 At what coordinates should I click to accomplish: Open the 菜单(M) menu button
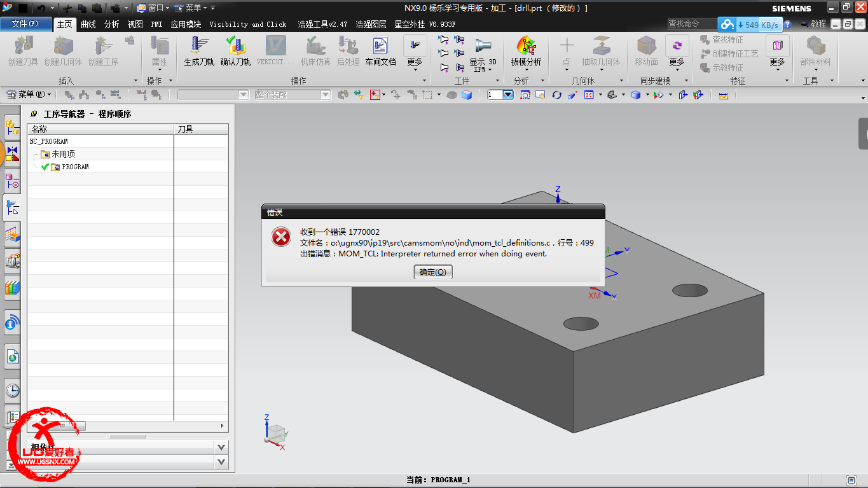[x=29, y=94]
